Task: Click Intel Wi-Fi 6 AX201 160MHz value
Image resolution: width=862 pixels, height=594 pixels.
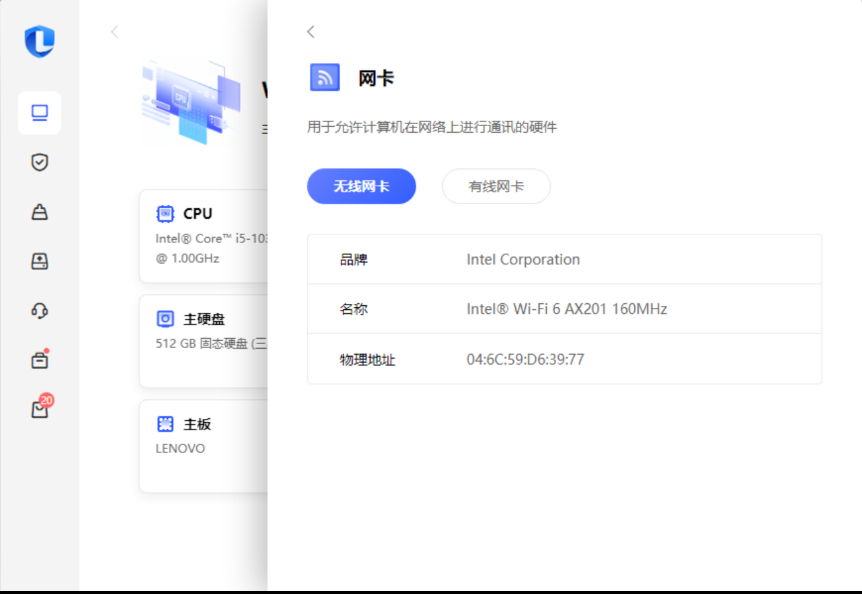Action: pos(567,309)
